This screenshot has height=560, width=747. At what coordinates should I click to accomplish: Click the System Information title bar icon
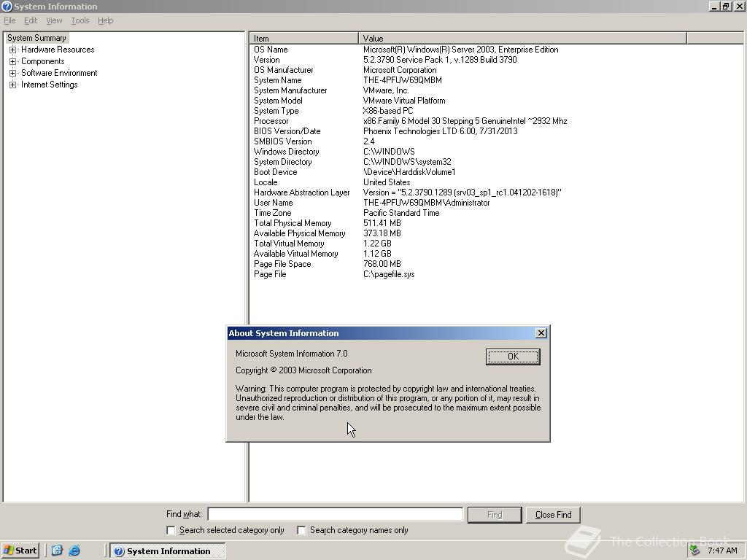coord(7,6)
